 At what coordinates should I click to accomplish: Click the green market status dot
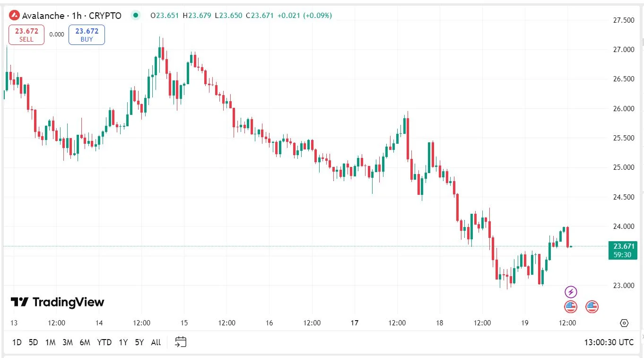136,16
